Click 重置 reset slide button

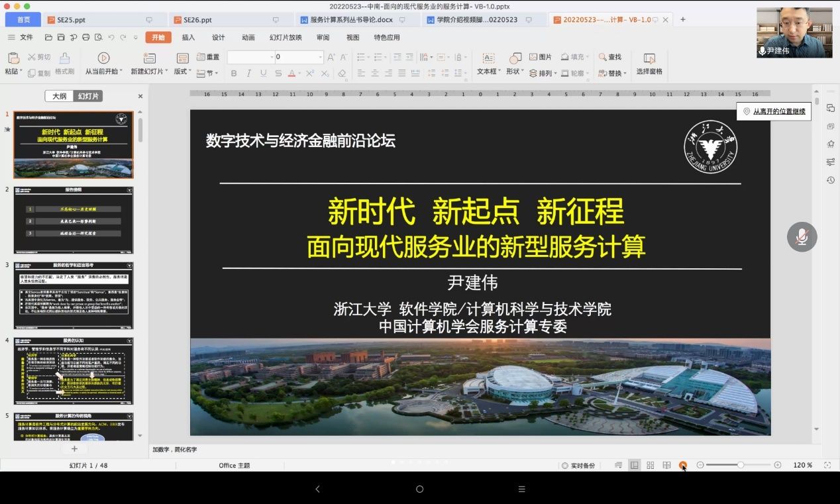tap(207, 58)
